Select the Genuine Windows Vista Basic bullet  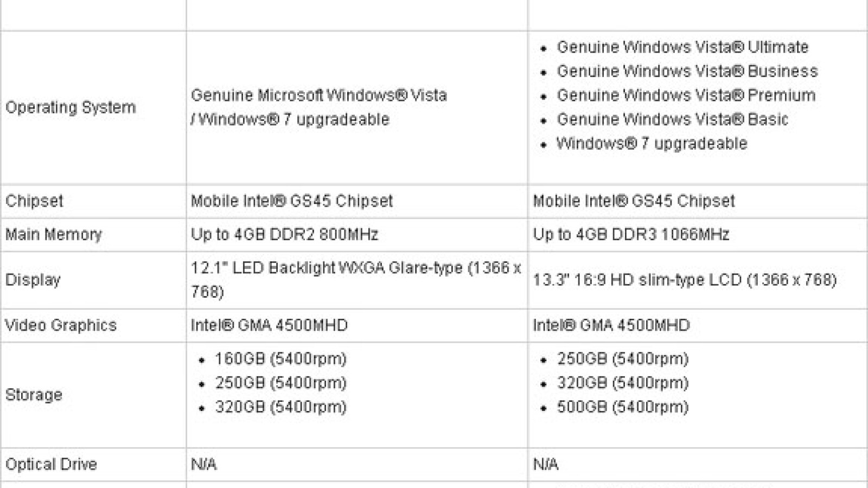[672, 119]
